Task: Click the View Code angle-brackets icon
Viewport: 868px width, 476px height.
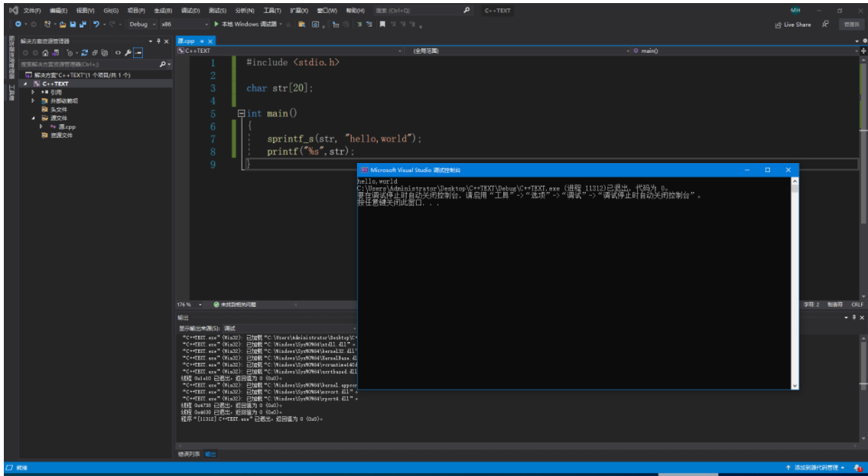Action: [118, 54]
